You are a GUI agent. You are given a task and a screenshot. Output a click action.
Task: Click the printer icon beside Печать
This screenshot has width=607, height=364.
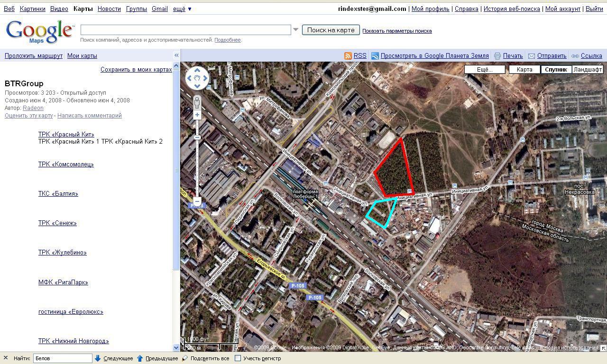(497, 56)
